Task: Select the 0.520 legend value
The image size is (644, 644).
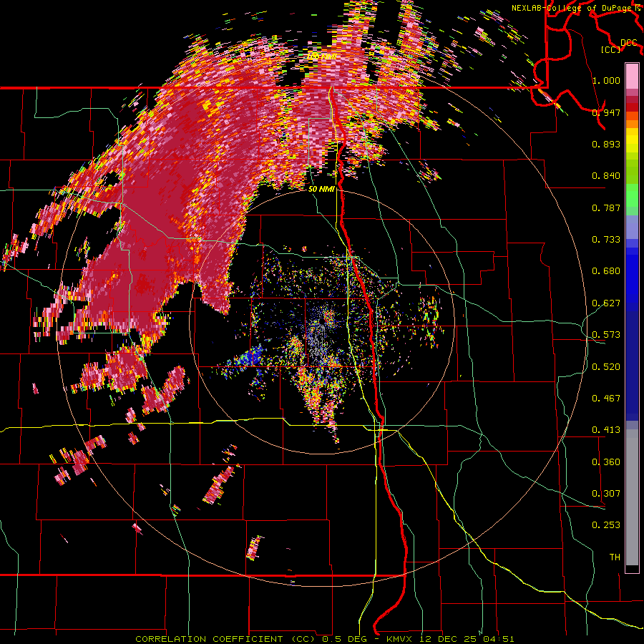Action: coord(606,367)
